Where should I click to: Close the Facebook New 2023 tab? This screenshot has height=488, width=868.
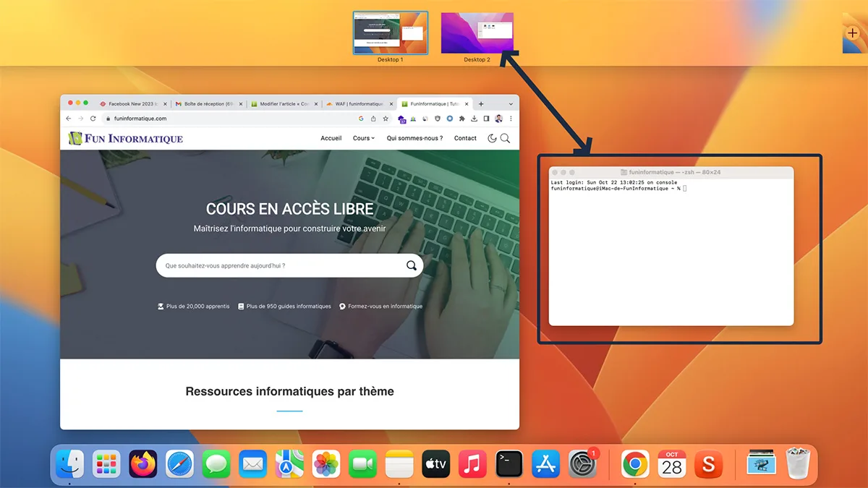165,104
